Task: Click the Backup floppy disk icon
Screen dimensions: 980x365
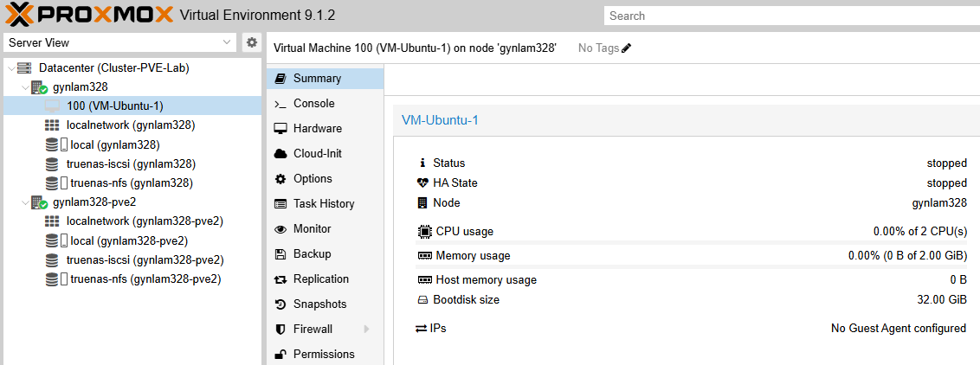Action: pyautogui.click(x=280, y=254)
